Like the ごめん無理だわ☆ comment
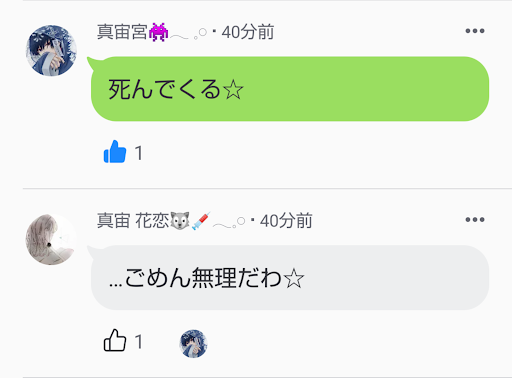This screenshot has height=378, width=512. pyautogui.click(x=115, y=340)
